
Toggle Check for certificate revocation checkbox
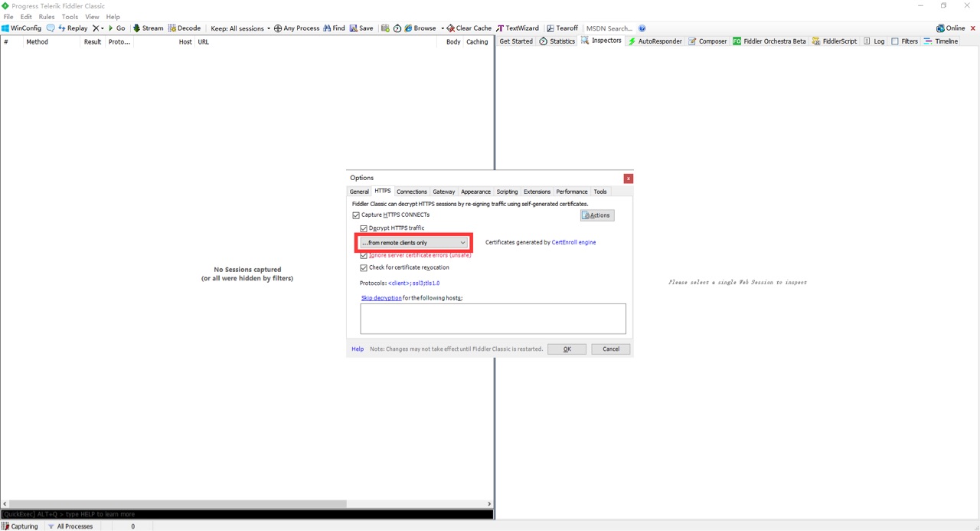click(364, 268)
